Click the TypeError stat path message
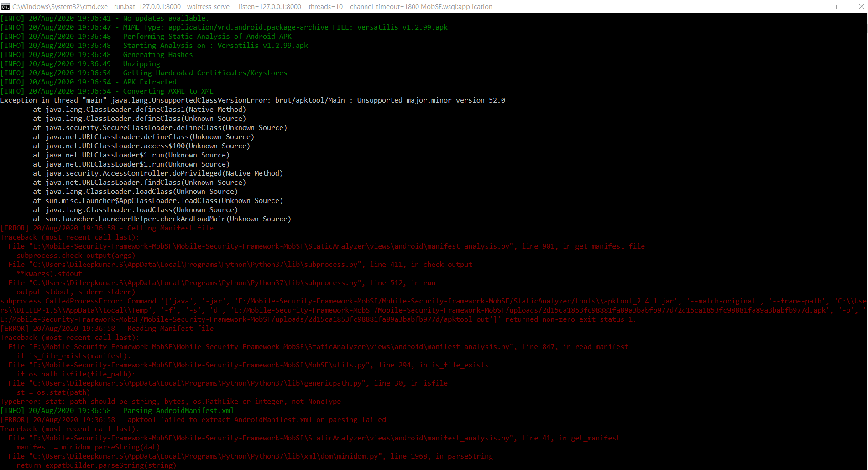 (x=170, y=401)
